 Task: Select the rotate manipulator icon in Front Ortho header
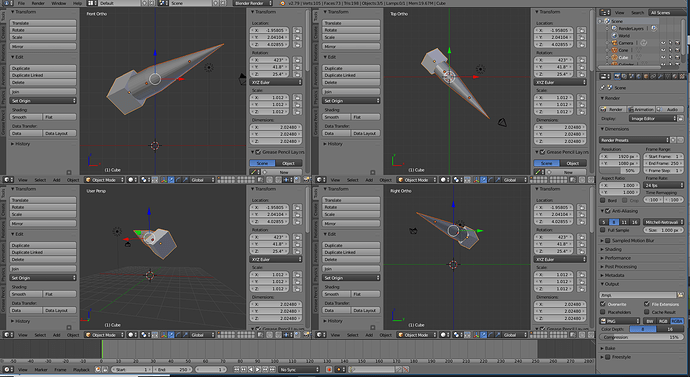tap(178, 180)
